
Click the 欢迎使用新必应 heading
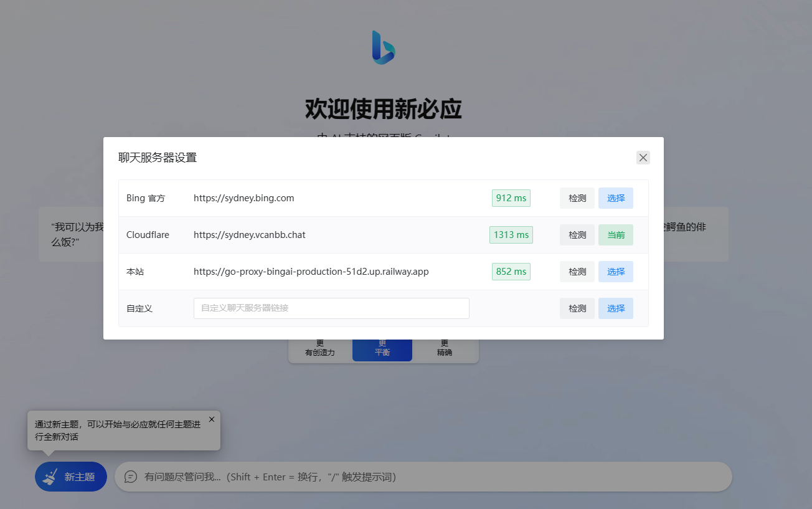point(384,109)
